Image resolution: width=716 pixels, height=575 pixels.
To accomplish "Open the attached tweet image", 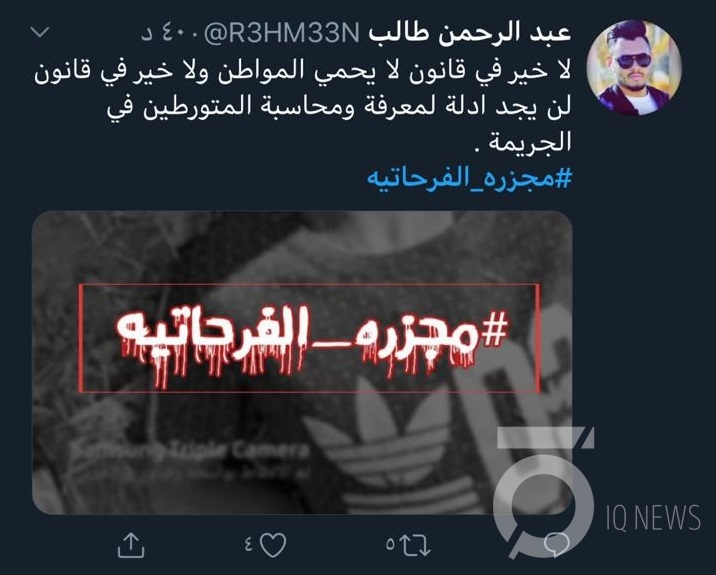I will (302, 363).
